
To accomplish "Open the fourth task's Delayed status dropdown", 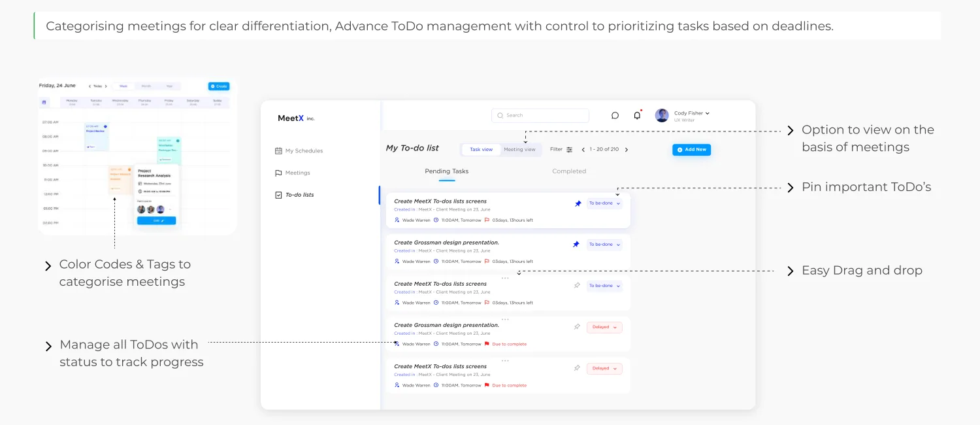I will pos(604,327).
